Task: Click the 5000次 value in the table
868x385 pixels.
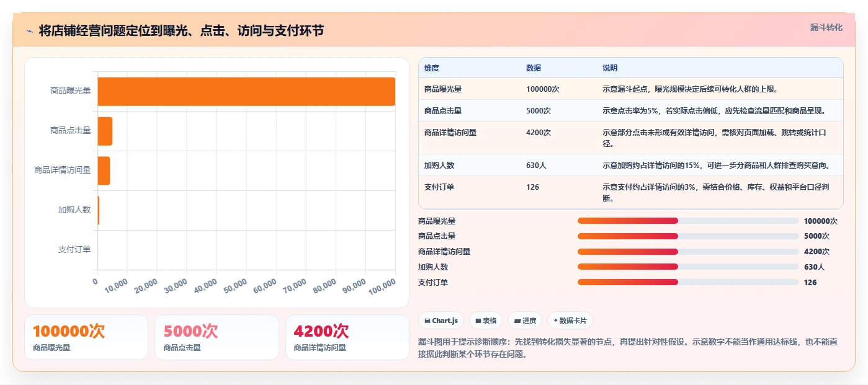Action: tap(539, 110)
